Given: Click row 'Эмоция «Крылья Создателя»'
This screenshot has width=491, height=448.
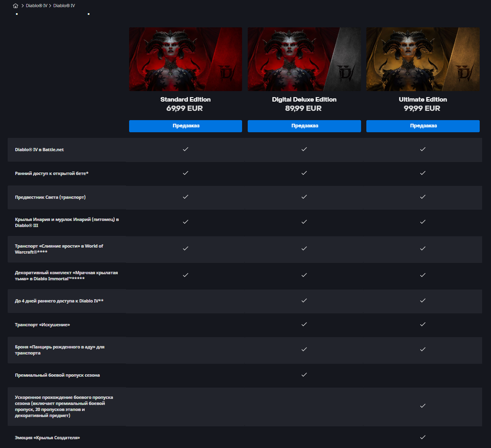Looking at the screenshot, I should [245, 438].
